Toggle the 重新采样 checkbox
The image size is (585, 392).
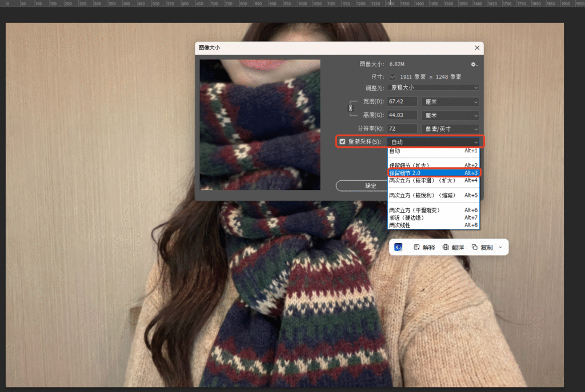click(342, 142)
